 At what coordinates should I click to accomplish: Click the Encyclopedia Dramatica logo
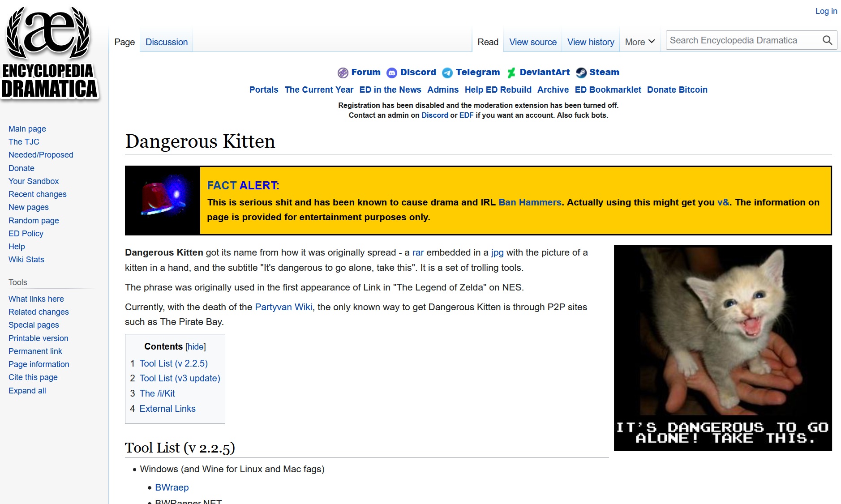pos(49,53)
